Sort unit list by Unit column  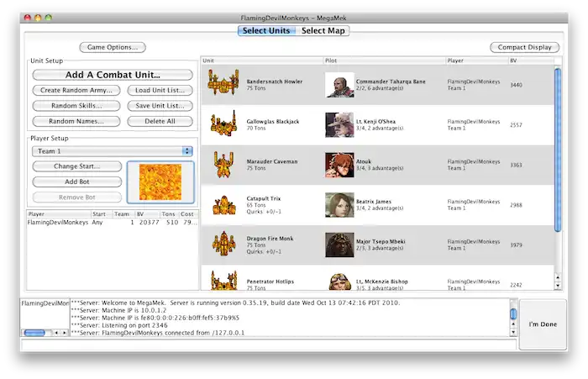(262, 61)
